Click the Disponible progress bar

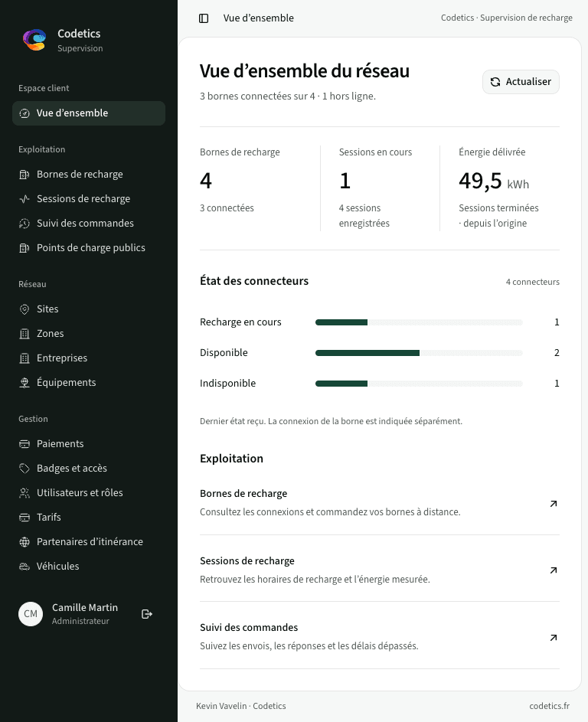(x=419, y=353)
